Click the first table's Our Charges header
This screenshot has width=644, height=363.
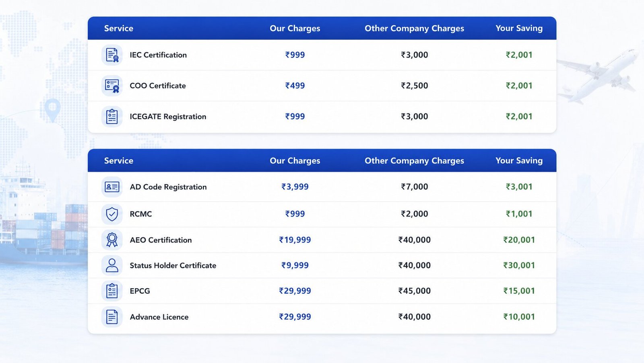click(295, 29)
